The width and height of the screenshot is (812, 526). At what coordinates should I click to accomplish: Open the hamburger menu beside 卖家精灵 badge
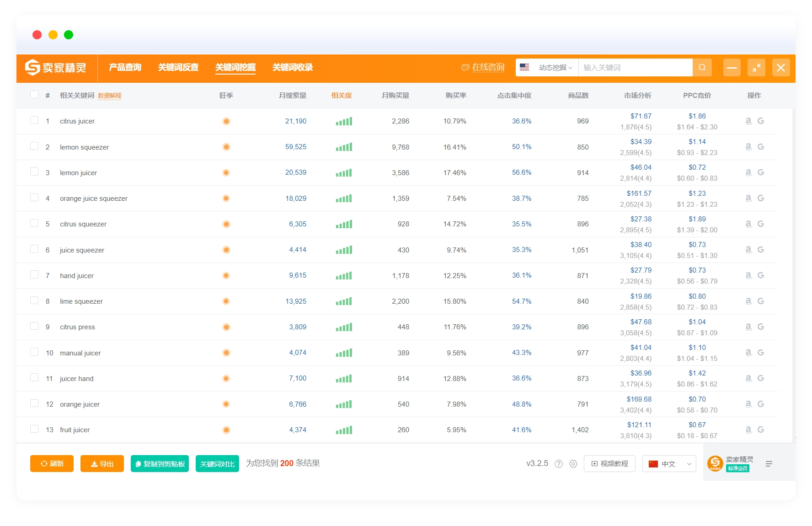[769, 464]
